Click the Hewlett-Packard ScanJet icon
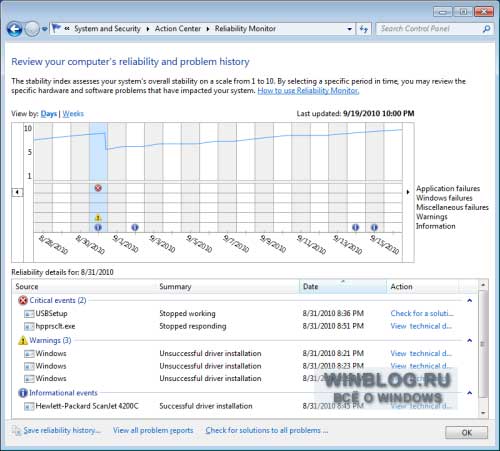The image size is (500, 451). (29, 406)
